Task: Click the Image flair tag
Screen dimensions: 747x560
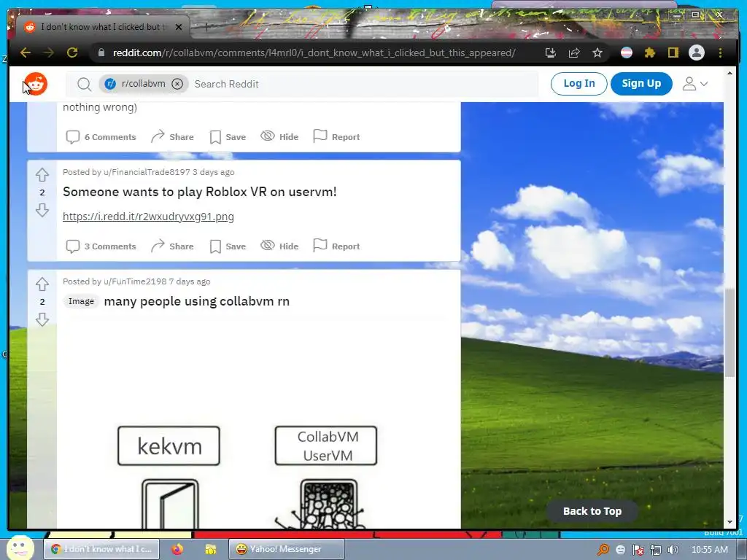Action: click(x=81, y=301)
